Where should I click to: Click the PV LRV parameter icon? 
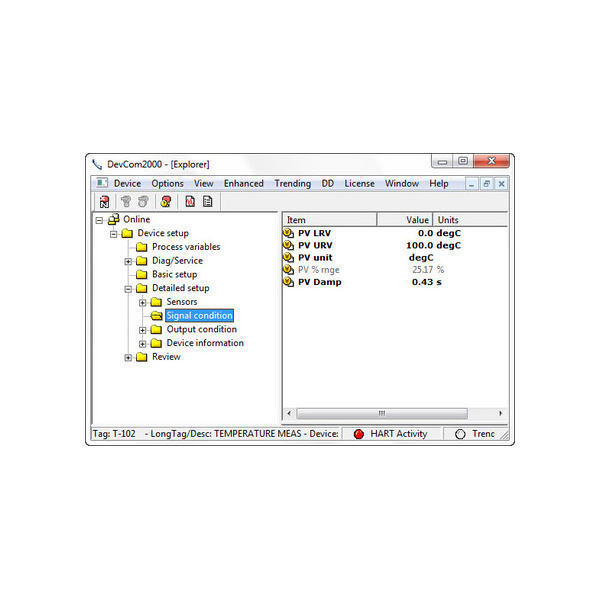288,233
